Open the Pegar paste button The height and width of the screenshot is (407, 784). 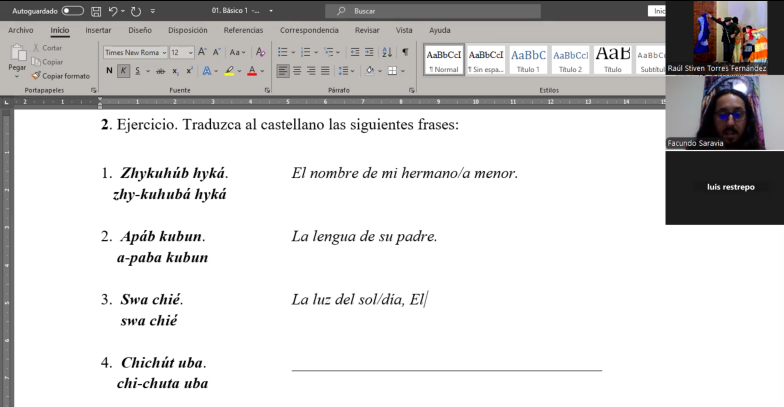click(x=17, y=62)
